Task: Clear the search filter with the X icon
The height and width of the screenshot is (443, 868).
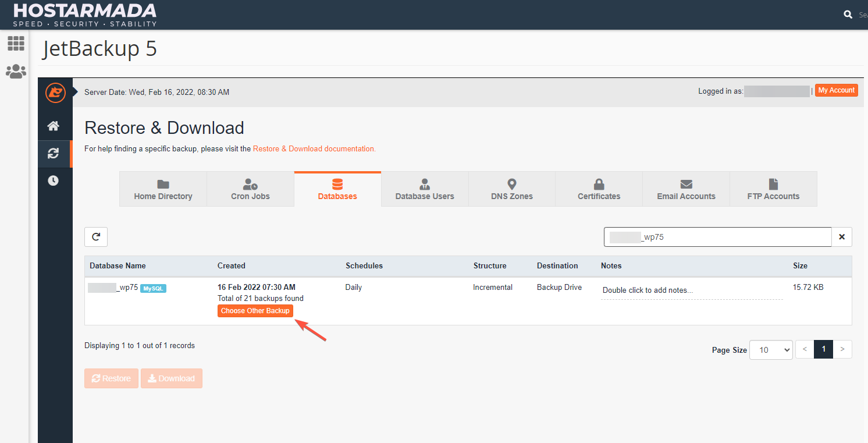Action: [x=842, y=236]
